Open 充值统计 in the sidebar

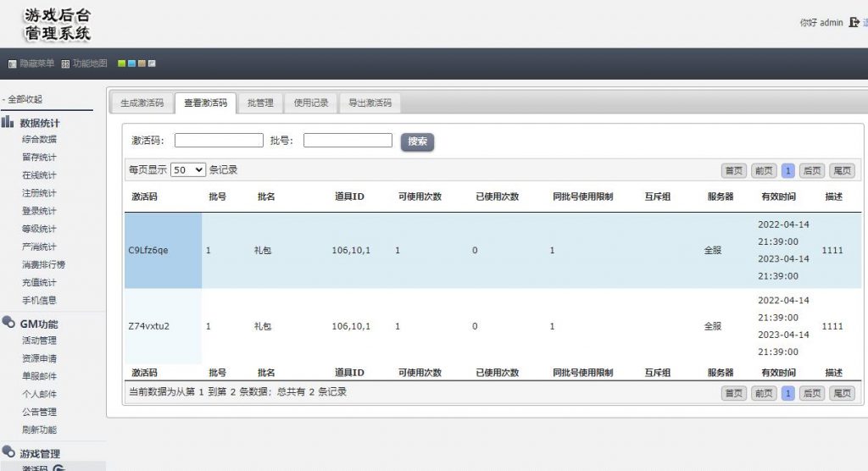39,282
